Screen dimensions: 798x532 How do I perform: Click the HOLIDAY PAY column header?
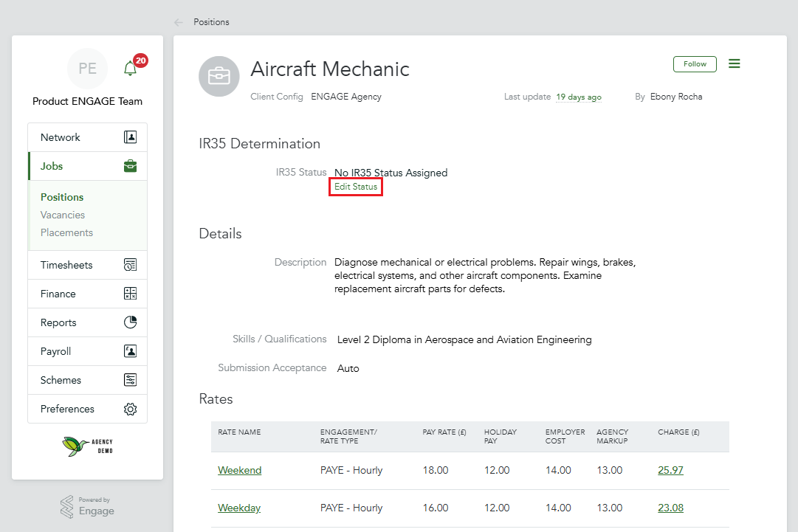501,436
